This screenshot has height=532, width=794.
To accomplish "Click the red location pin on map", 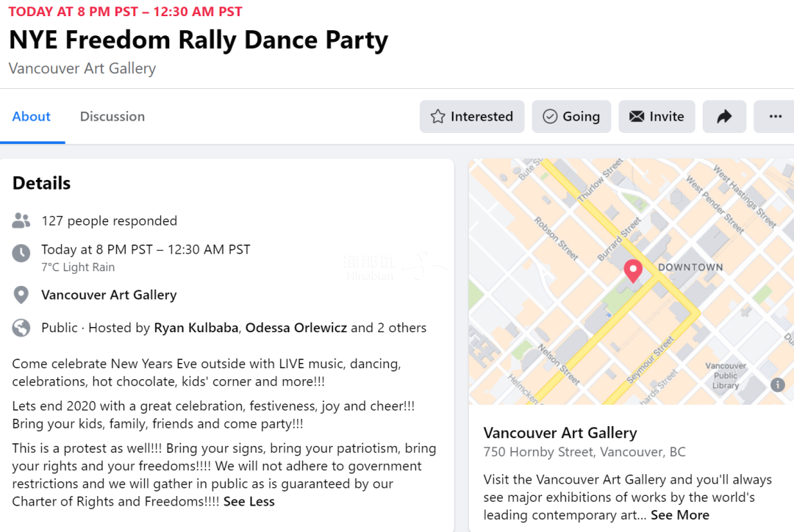I will (x=632, y=271).
